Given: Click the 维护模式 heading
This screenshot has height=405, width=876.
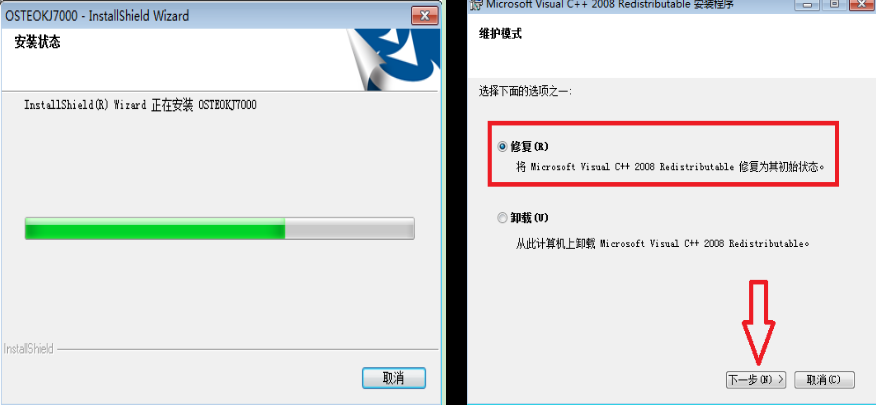Looking at the screenshot, I should (501, 34).
